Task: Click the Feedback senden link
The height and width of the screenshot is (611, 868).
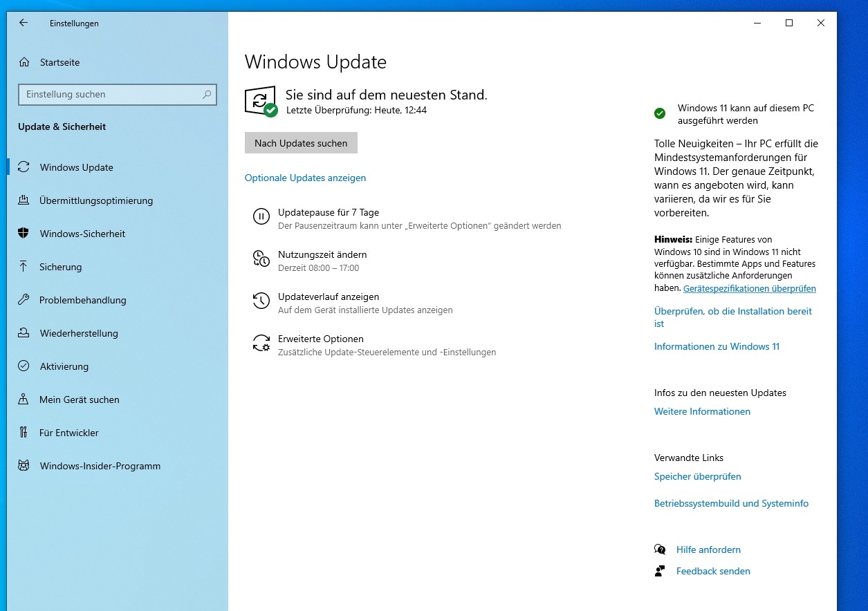Action: click(x=713, y=571)
